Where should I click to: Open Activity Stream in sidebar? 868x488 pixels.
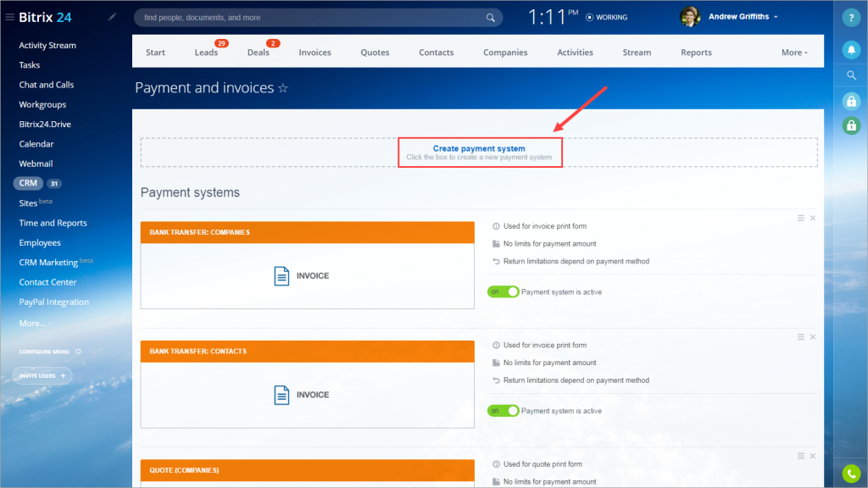point(47,46)
